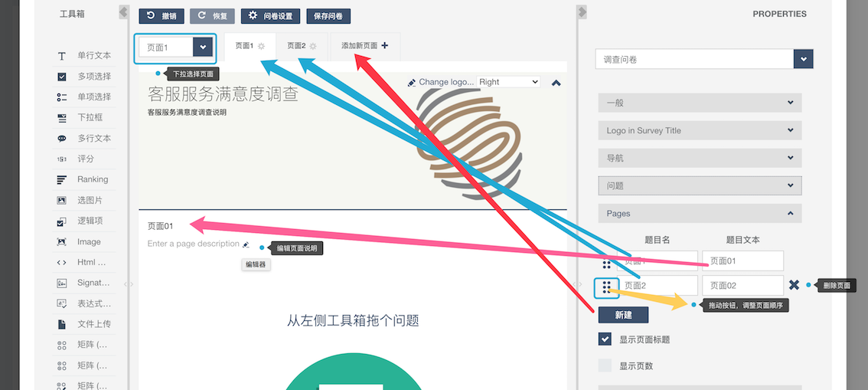Click the 添加新页面 tab
This screenshot has height=390, width=868.
click(365, 46)
